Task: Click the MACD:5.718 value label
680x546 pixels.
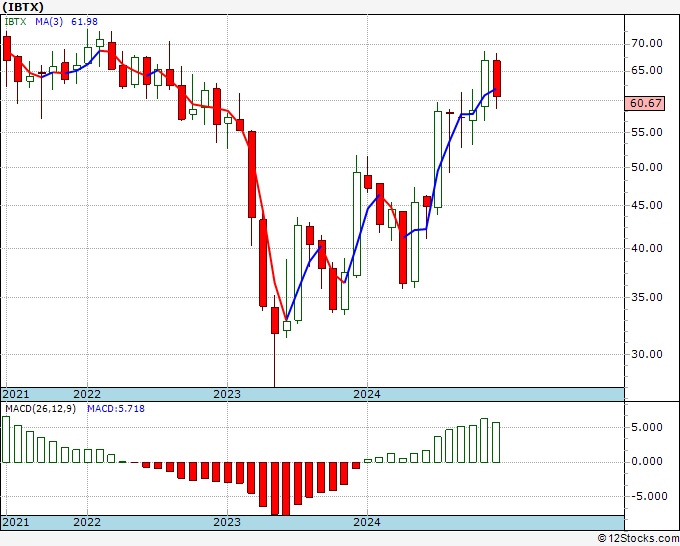Action: click(x=116, y=409)
